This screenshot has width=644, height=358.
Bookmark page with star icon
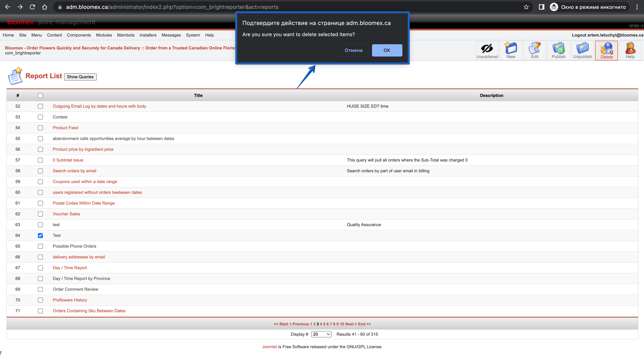tap(526, 7)
